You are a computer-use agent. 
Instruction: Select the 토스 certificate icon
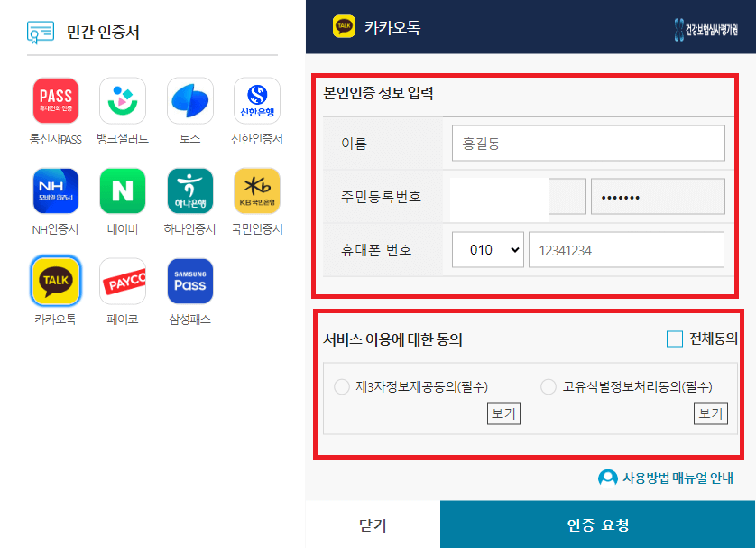190,100
